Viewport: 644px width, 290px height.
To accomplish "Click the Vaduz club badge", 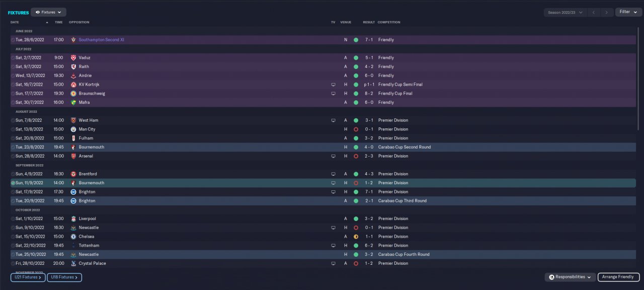I will coord(73,58).
